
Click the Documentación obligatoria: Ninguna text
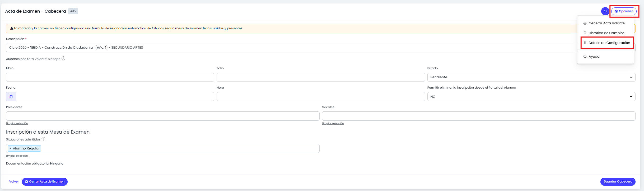pyautogui.click(x=35, y=163)
